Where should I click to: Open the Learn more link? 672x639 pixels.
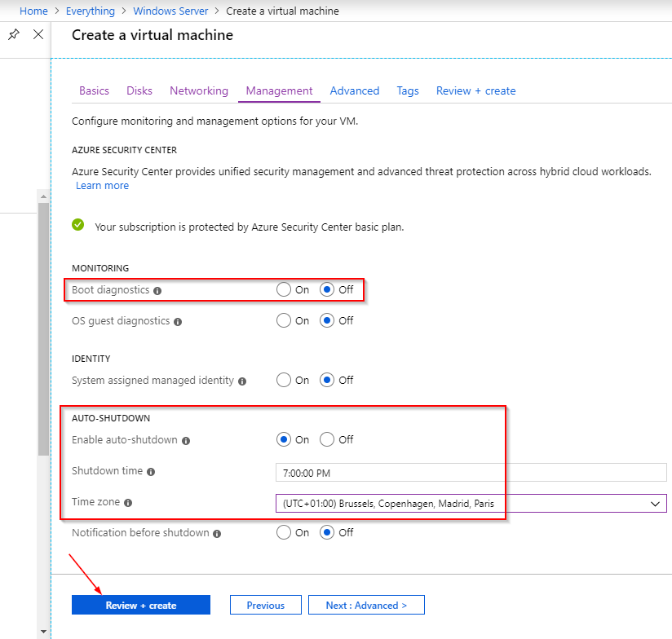pyautogui.click(x=103, y=186)
